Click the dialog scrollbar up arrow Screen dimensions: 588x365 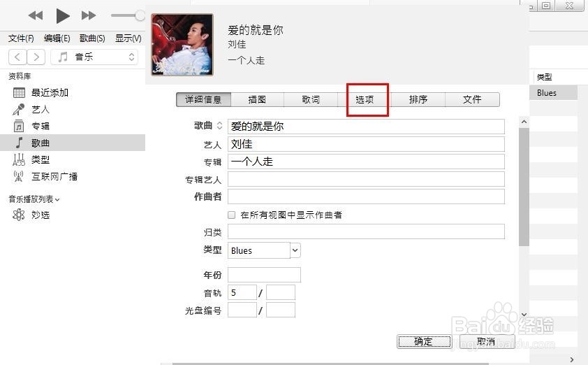point(524,122)
